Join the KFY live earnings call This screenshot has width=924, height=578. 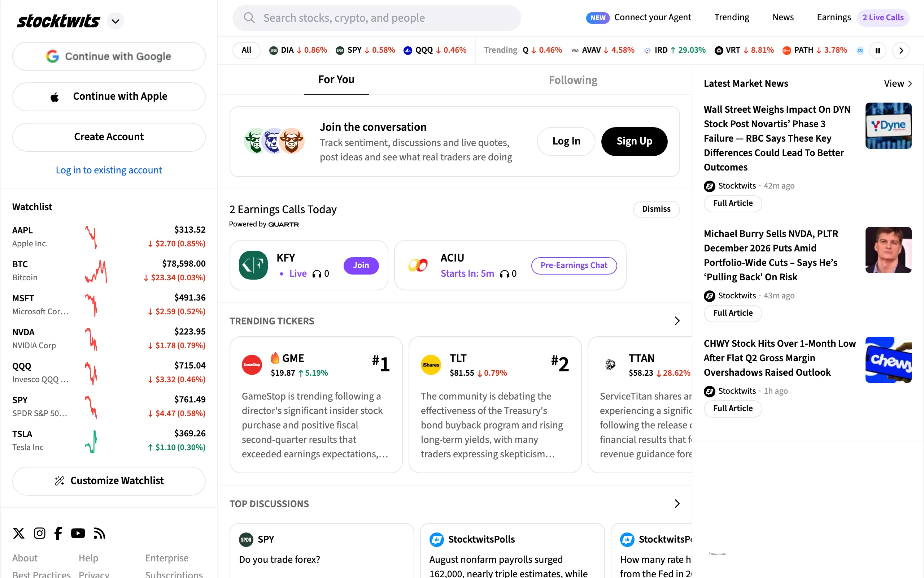[x=361, y=265]
